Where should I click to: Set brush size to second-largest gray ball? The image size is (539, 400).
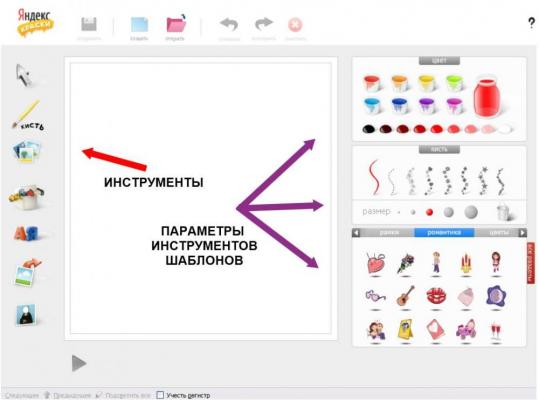pos(449,212)
